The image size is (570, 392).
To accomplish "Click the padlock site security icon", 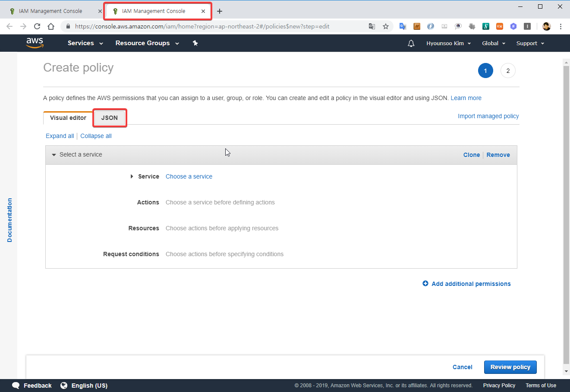I will [68, 26].
